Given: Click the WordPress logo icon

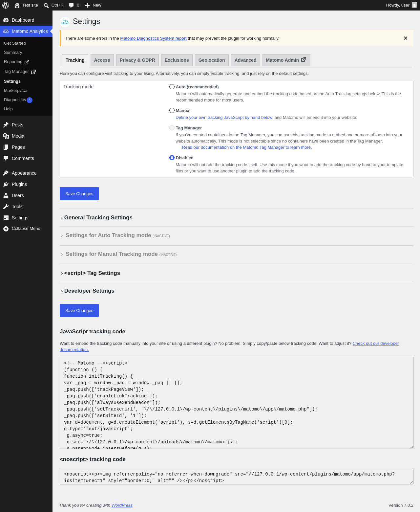Looking at the screenshot, I should point(6,5).
